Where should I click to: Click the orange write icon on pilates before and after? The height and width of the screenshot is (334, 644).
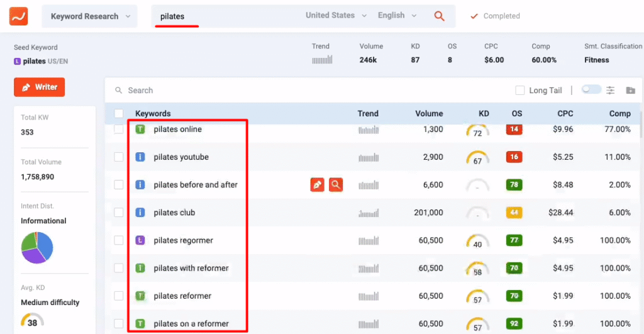[318, 185]
